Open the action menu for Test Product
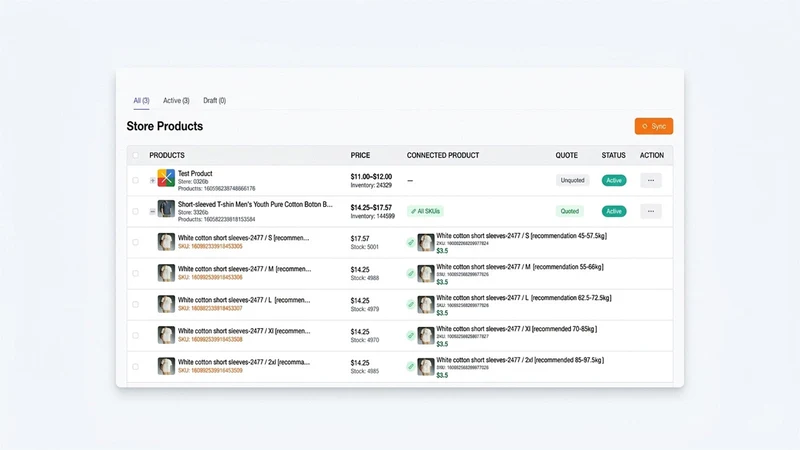This screenshot has width=800, height=450. coord(651,180)
